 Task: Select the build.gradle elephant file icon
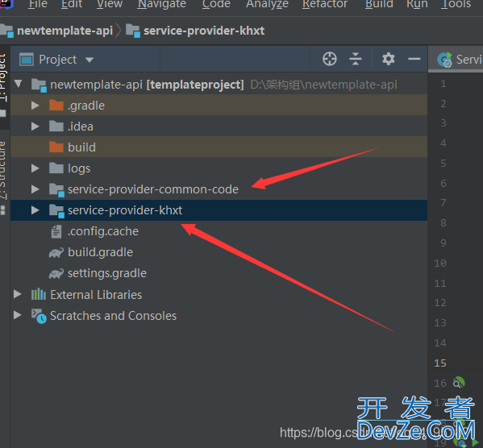click(x=56, y=253)
